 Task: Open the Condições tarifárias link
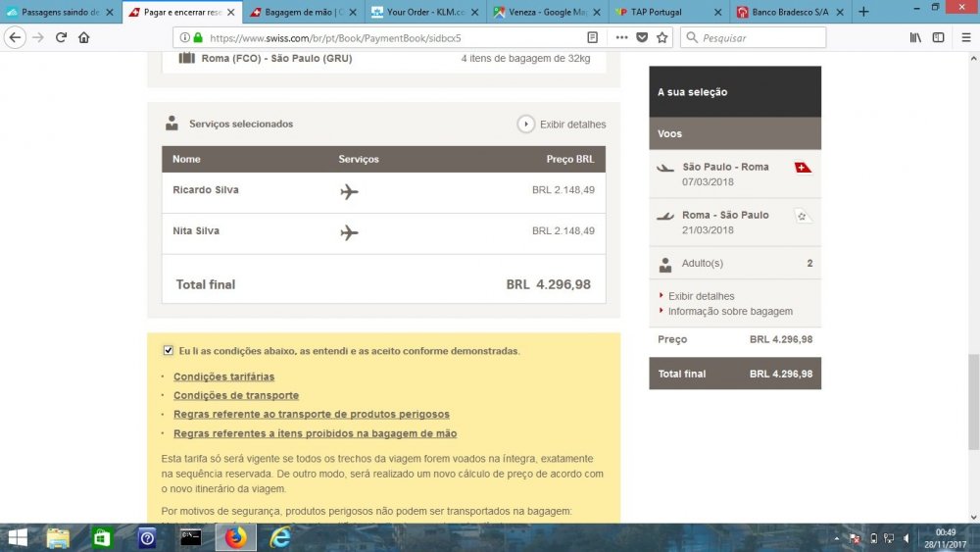[223, 376]
